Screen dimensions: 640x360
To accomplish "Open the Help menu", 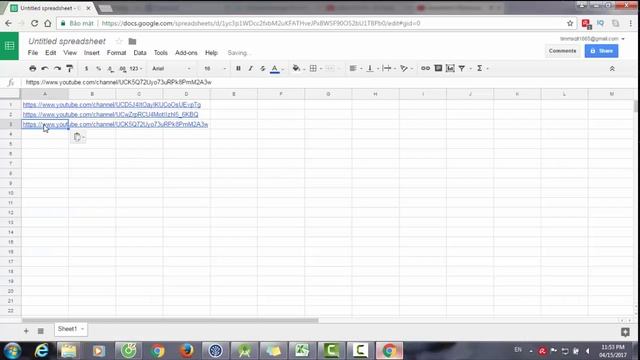I will coord(211,53).
